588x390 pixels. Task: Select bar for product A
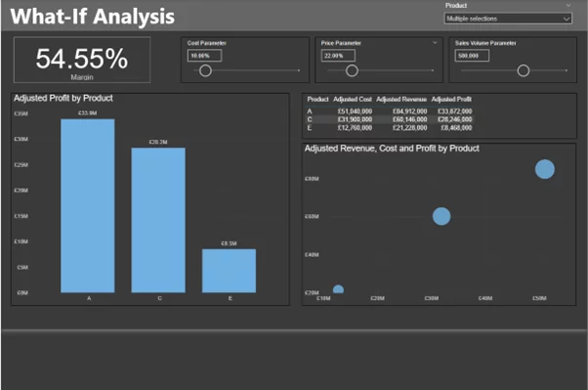pyautogui.click(x=88, y=205)
